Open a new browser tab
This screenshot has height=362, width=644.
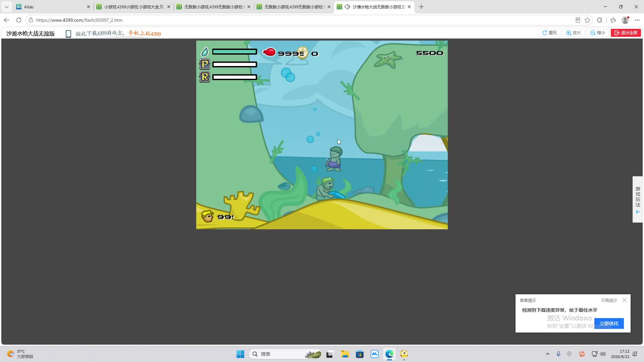(421, 7)
